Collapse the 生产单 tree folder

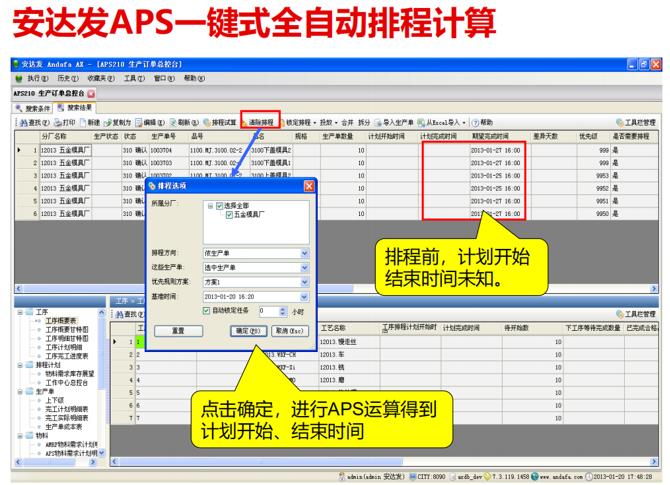point(20,392)
